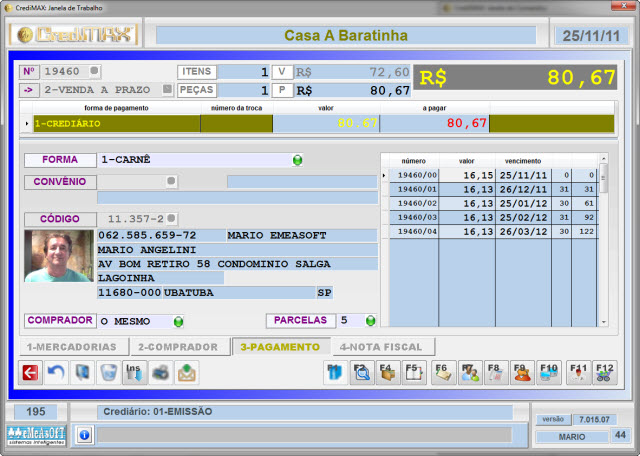The width and height of the screenshot is (640, 456).
Task: Switch to the 1-MERCADORIAS tab
Action: [x=72, y=347]
